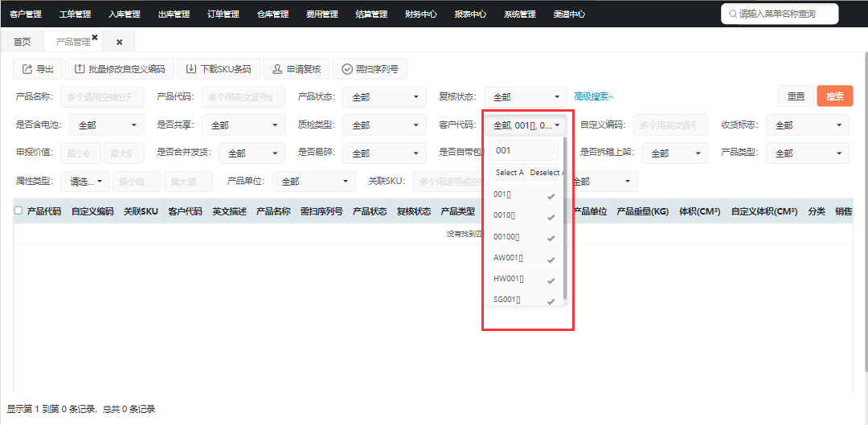
Task: Open the 产品状态 dropdown
Action: coord(384,97)
